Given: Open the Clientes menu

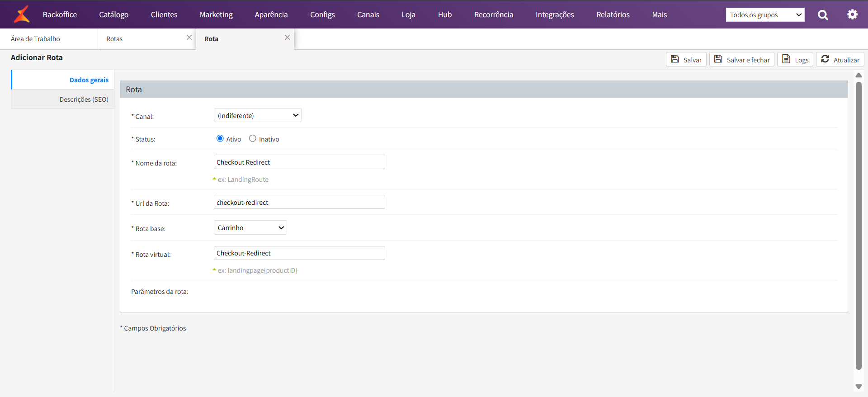Looking at the screenshot, I should [164, 14].
